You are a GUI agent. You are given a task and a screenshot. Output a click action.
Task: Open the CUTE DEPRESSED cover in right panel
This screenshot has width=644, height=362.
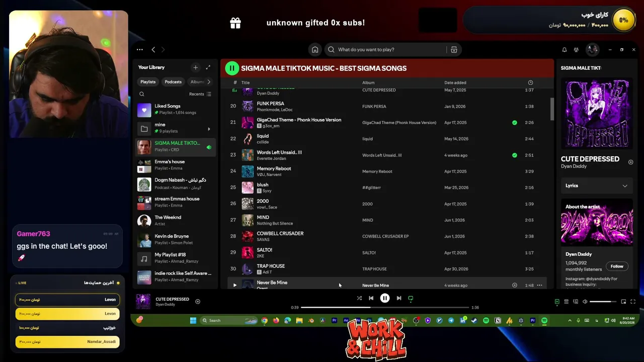[x=597, y=113]
